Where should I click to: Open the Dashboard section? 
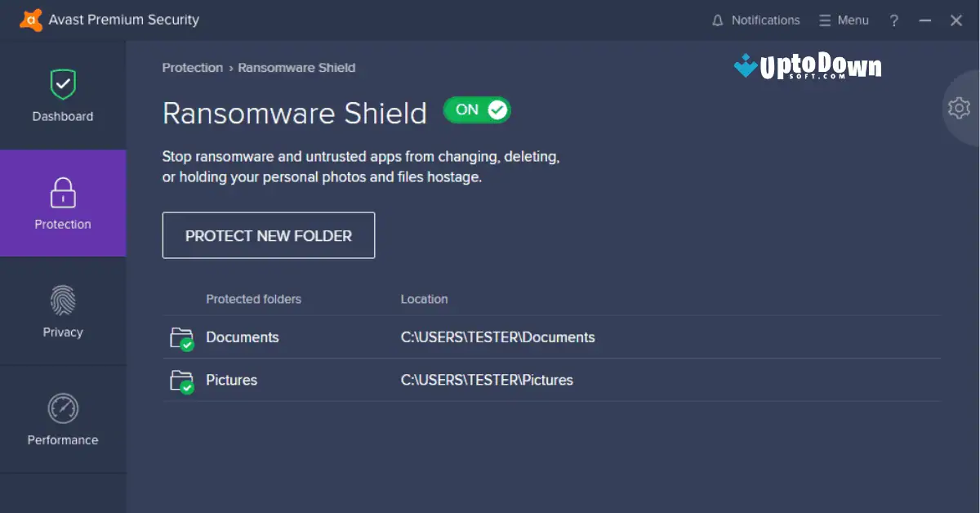(62, 94)
